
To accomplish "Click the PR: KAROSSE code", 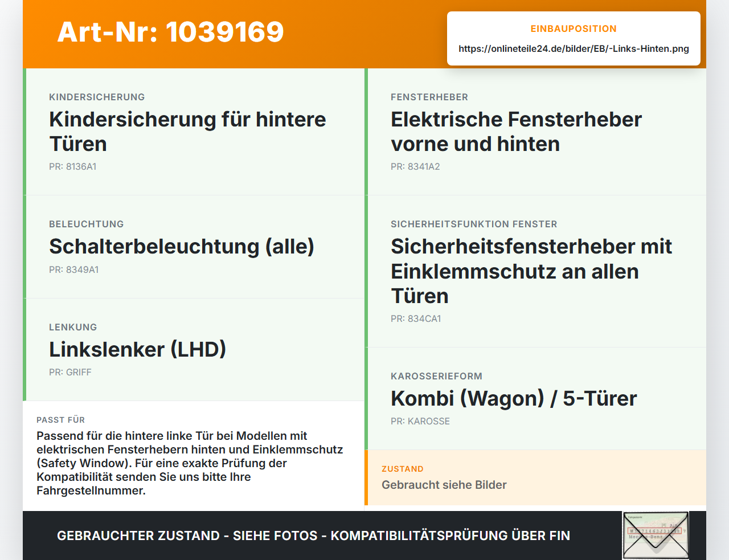I will (420, 422).
